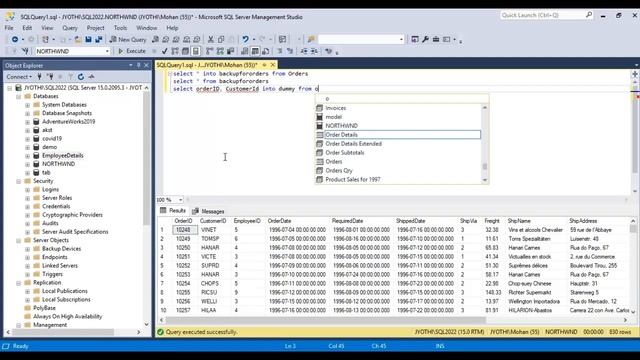Click the autocomplete list vertical scrollbar
The image size is (640, 360).
coord(485,144)
